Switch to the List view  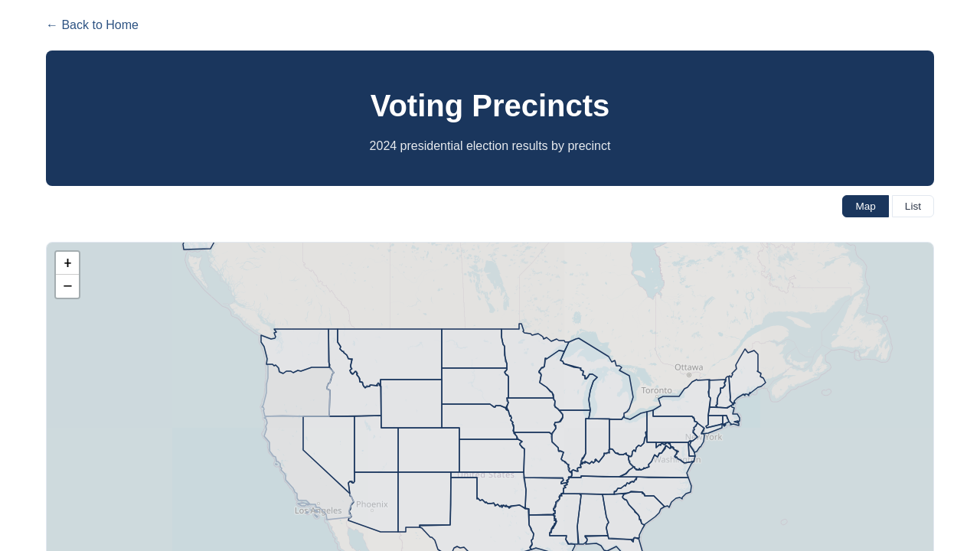click(913, 206)
